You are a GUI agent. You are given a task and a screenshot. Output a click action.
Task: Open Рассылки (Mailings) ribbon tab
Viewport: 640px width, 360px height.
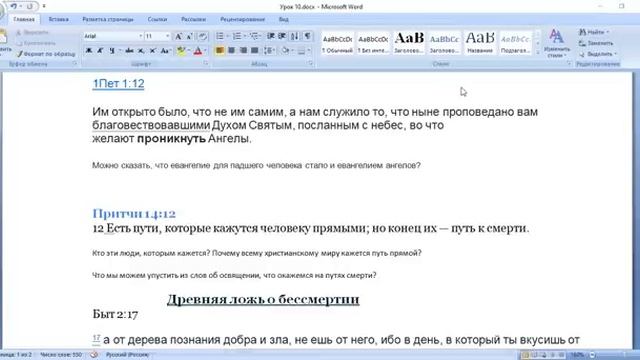pyautogui.click(x=193, y=19)
